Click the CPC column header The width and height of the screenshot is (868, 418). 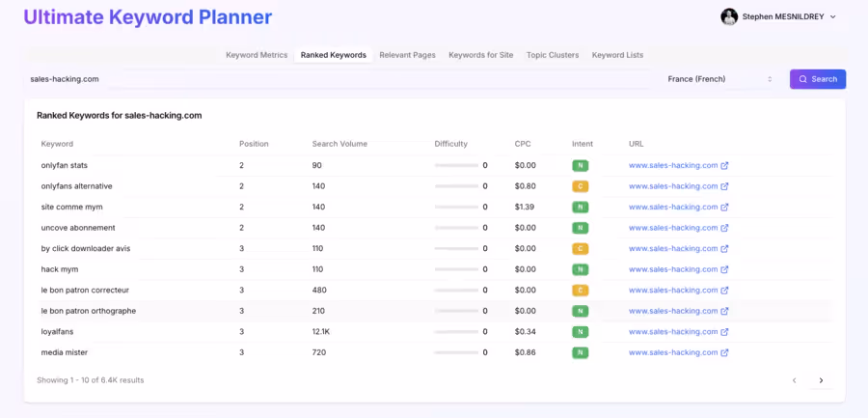523,144
